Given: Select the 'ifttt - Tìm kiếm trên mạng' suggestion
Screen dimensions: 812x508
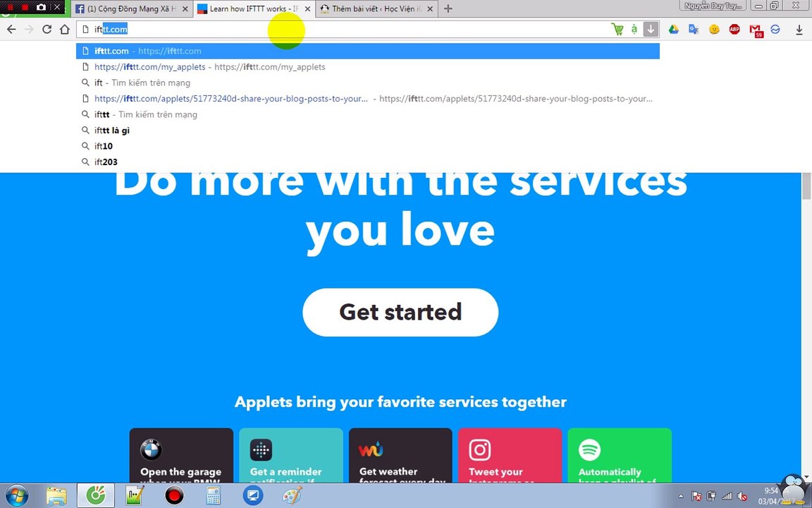Looking at the screenshot, I should [368, 114].
